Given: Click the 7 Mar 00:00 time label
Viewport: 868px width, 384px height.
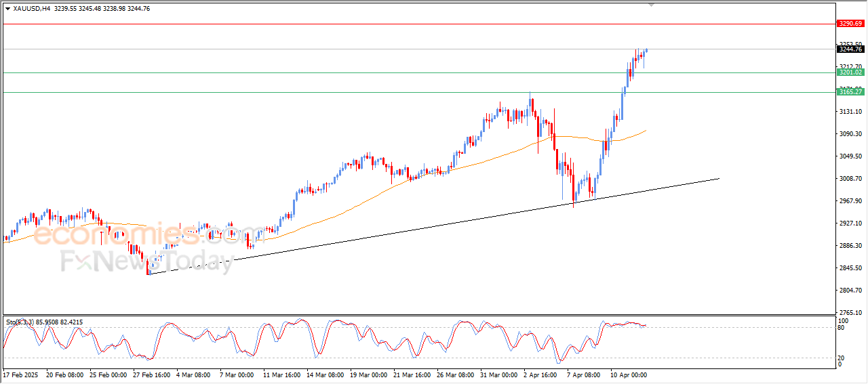Looking at the screenshot, I should coord(237,375).
